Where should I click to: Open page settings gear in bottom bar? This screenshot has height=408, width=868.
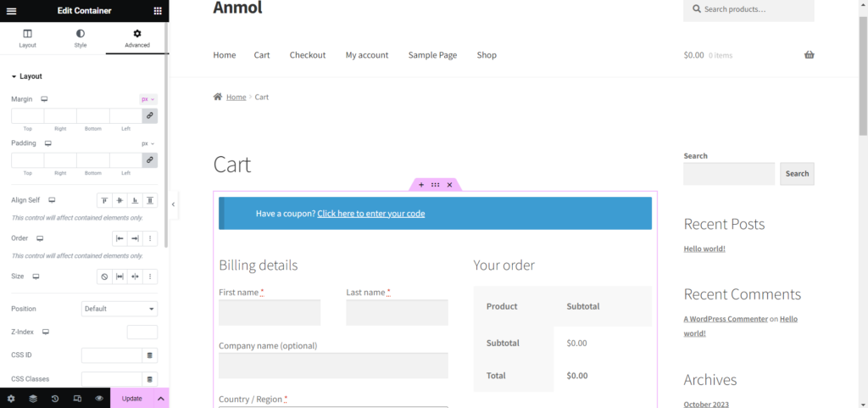(x=11, y=399)
